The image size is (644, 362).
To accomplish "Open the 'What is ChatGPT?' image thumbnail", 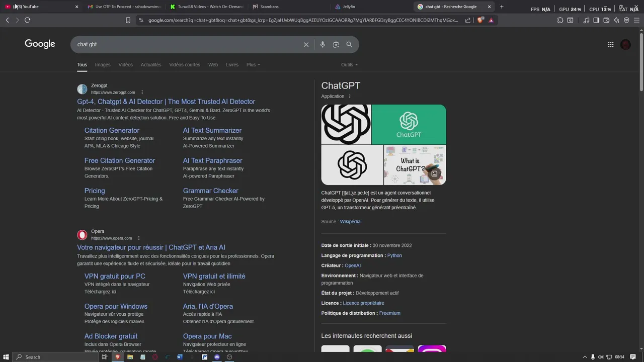I will 415,165.
